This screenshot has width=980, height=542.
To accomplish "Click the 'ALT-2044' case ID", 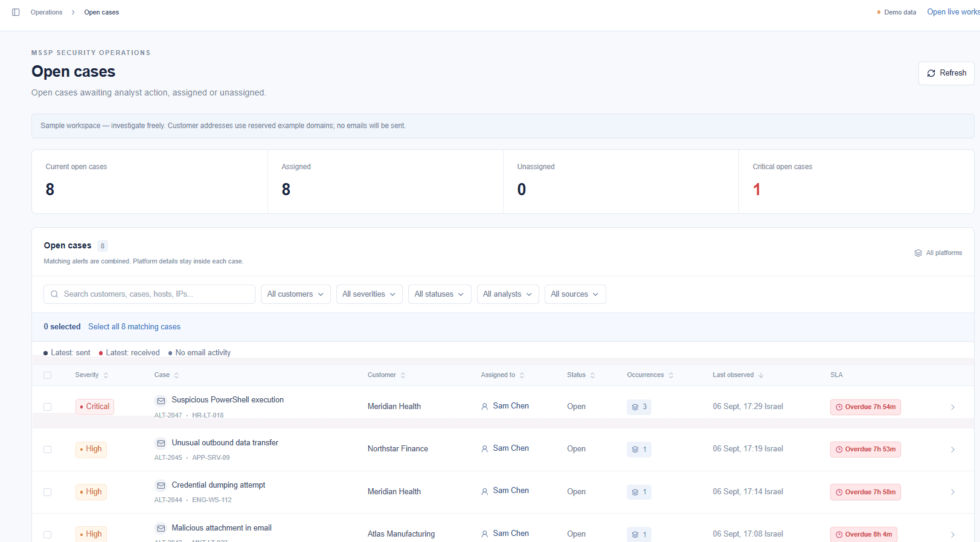I will 168,500.
